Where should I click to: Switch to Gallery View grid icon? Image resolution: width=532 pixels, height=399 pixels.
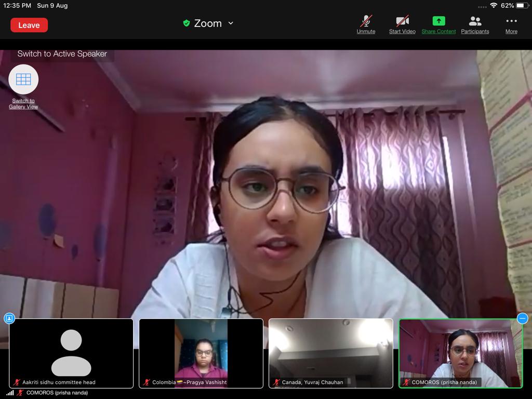23,79
